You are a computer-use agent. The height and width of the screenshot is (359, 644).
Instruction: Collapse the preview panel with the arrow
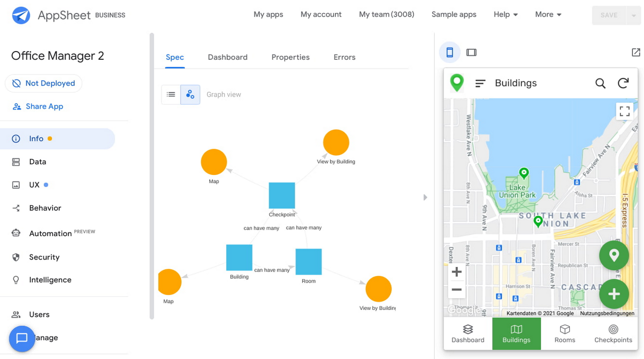[425, 197]
